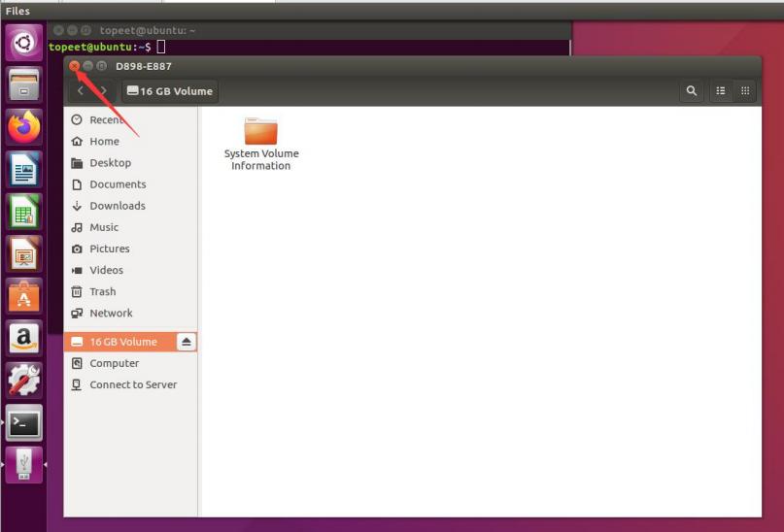Open Recent in sidebar
Viewport: 784px width, 532px height.
click(130, 119)
